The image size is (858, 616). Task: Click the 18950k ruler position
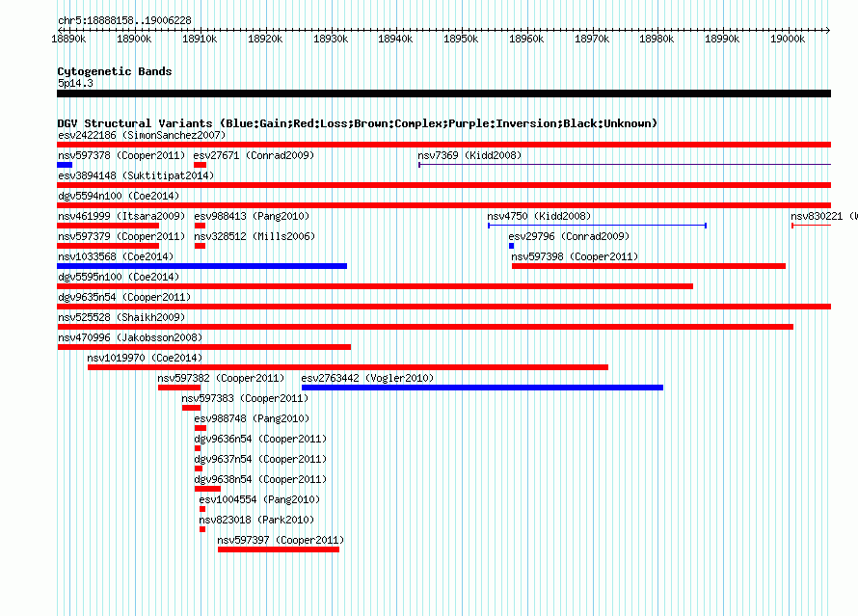click(x=461, y=39)
